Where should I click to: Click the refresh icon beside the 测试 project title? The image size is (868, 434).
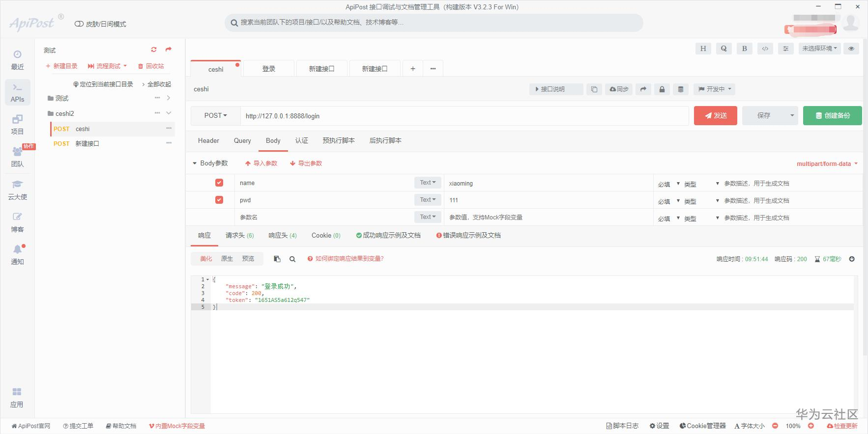click(154, 50)
